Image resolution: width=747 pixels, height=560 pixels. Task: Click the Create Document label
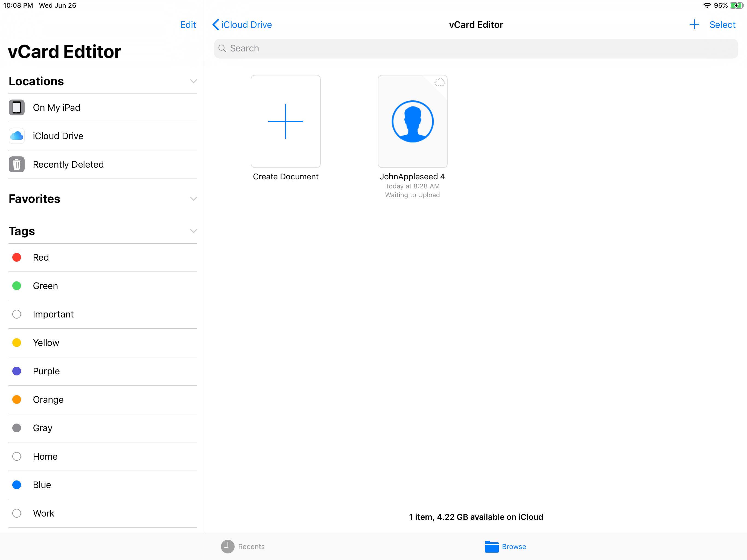[x=286, y=177]
